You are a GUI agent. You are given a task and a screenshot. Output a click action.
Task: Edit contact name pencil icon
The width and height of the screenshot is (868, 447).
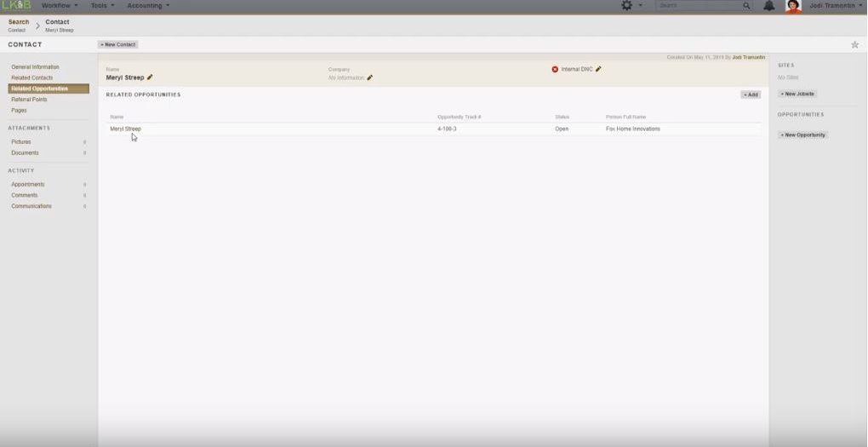150,77
